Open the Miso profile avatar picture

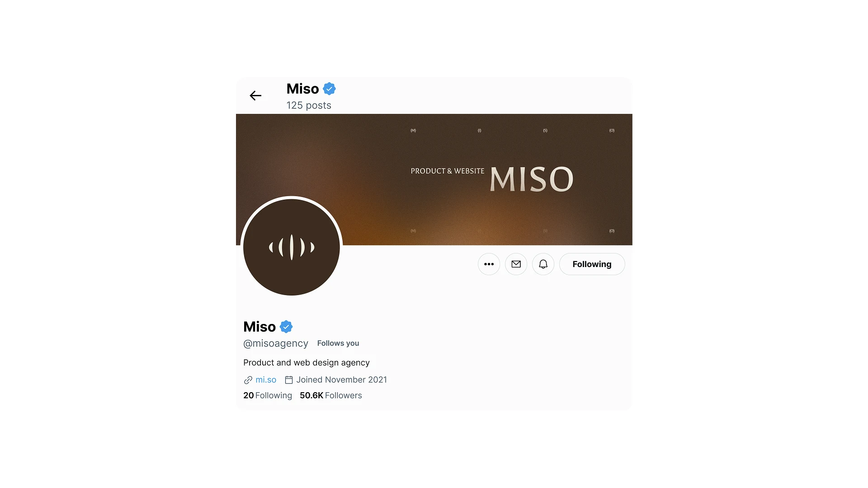tap(292, 247)
